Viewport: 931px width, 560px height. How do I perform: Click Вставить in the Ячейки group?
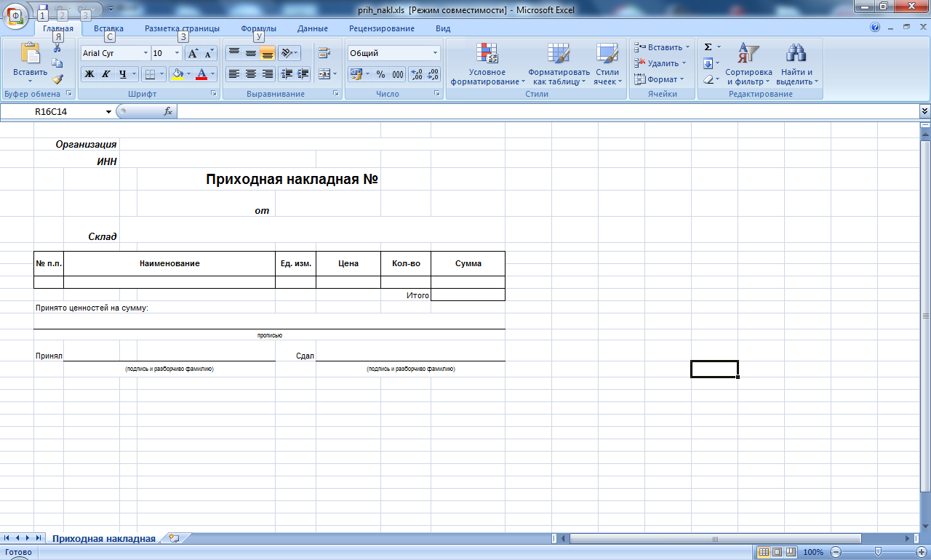click(661, 47)
